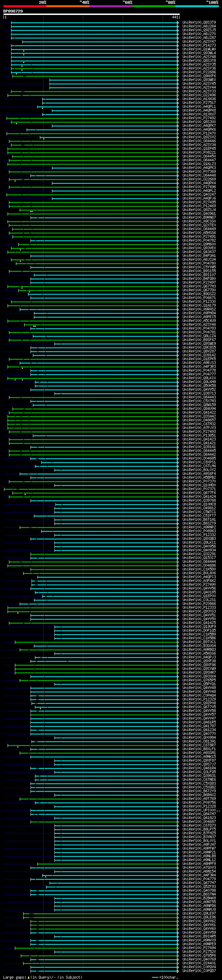Open hit UniRef100_Q1KLZ3
Viewport: 222px width, 980px height.
(x=199, y=164)
